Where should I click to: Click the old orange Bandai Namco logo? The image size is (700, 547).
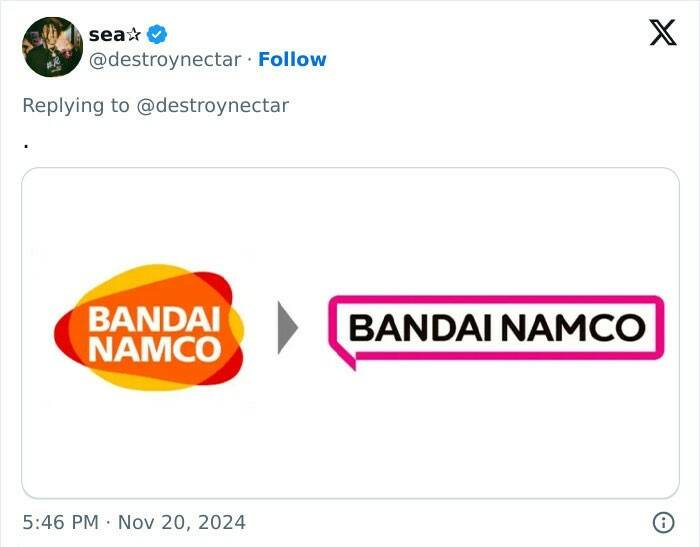pyautogui.click(x=150, y=328)
